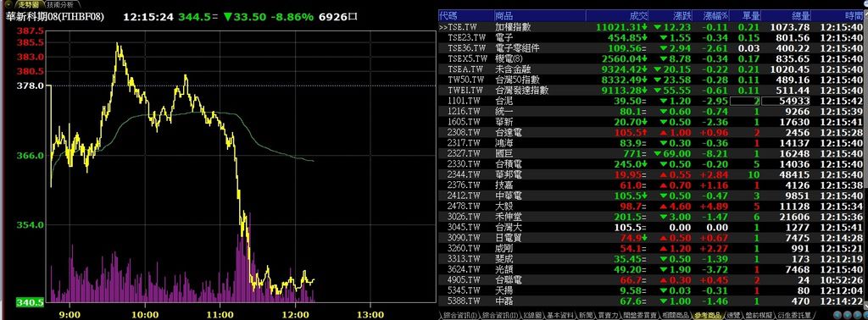Select the TSE36.TW 電子零組件 row

(x=651, y=48)
